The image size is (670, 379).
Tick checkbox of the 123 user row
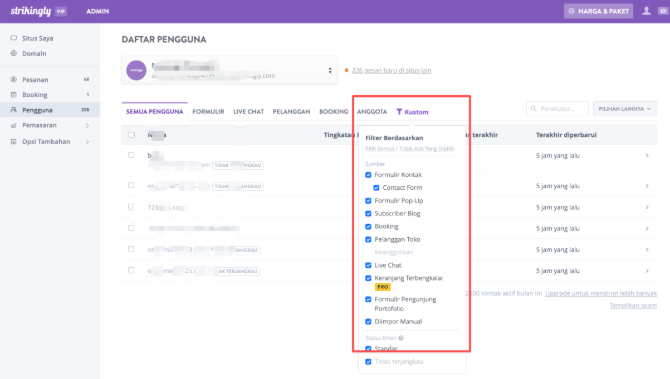coord(131,207)
